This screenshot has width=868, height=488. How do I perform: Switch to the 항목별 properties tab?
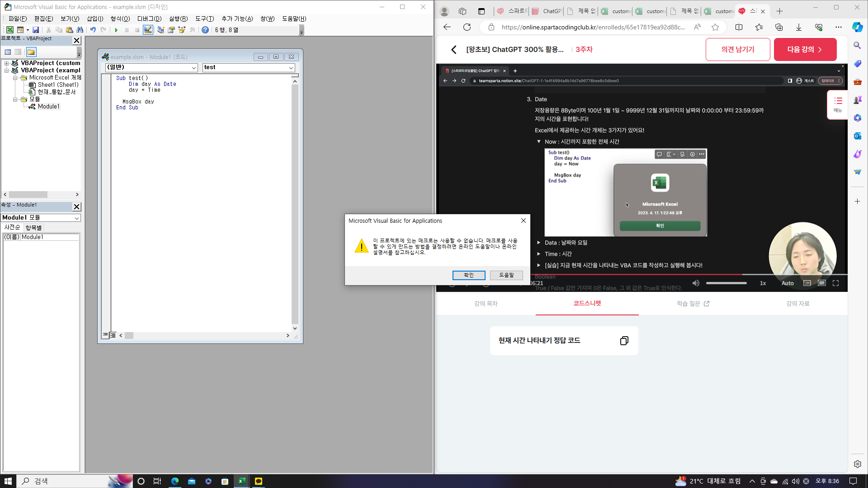pyautogui.click(x=33, y=227)
